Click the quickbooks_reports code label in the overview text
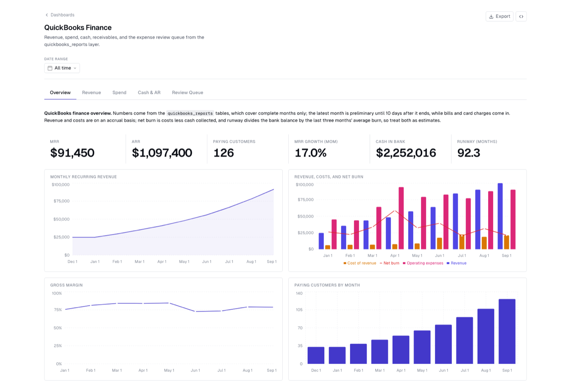 pyautogui.click(x=190, y=113)
